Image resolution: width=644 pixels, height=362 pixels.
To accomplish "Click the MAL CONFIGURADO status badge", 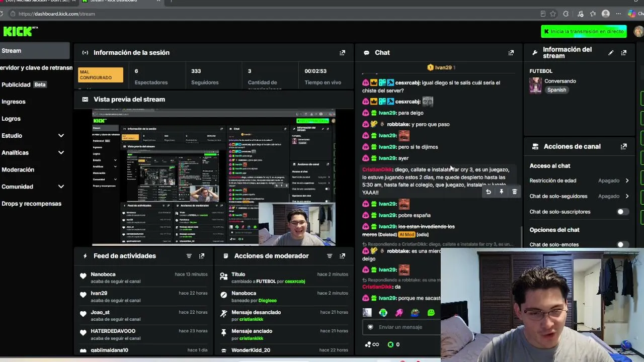I will point(101,75).
